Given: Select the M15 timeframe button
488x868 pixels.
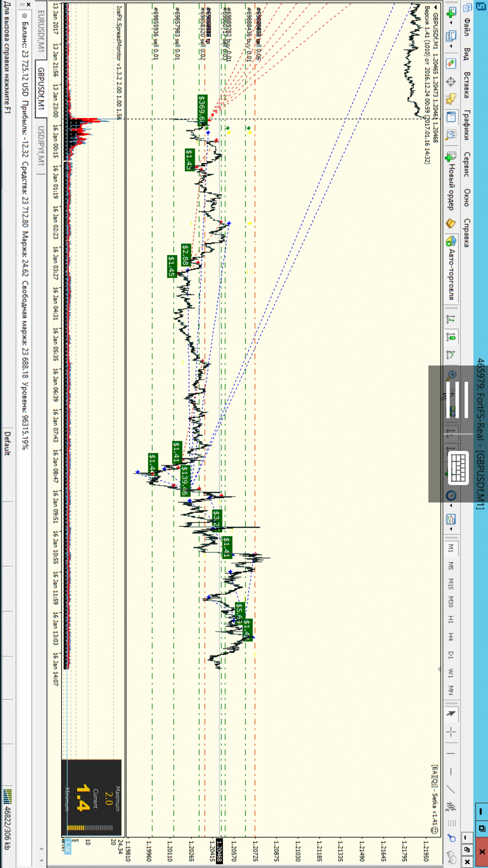Looking at the screenshot, I should click(451, 584).
